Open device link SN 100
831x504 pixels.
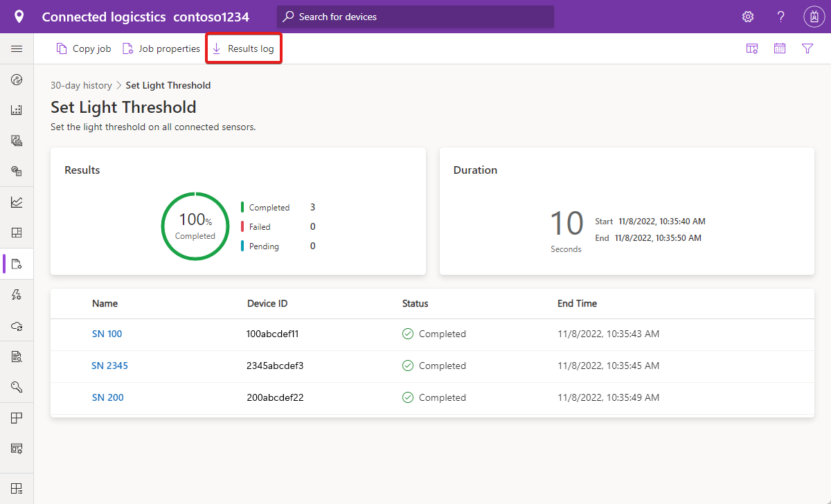[x=107, y=334]
